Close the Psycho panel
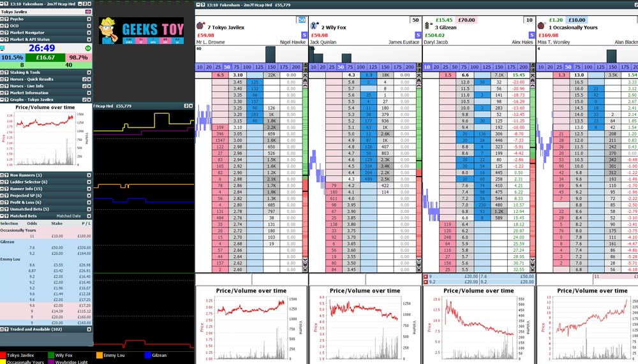Image resolution: width=638 pixels, height=364 pixels. pos(89,19)
